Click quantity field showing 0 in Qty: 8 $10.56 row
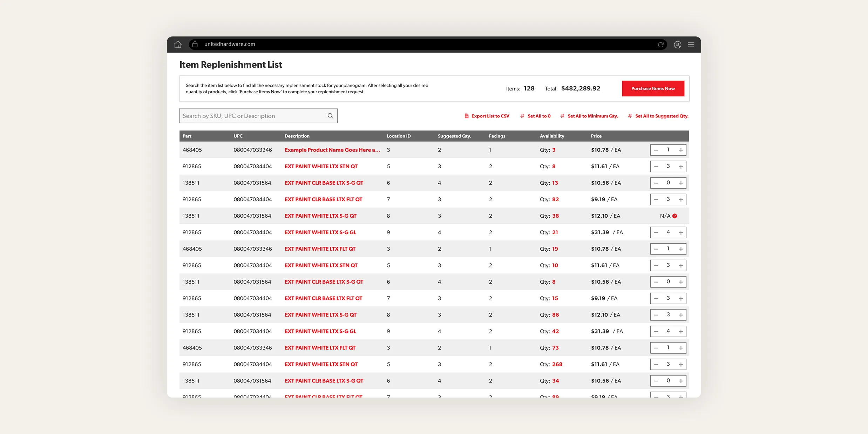 (x=668, y=282)
